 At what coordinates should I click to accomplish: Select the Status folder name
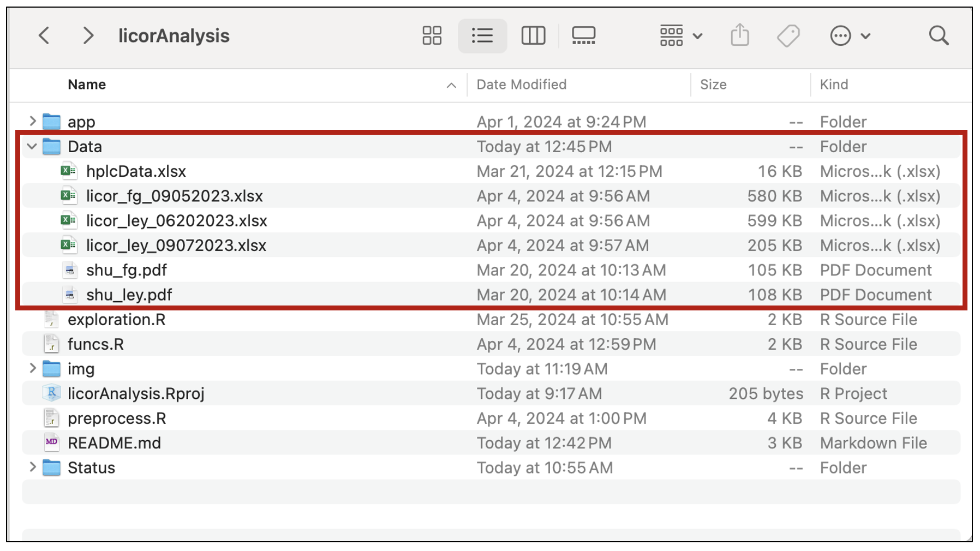click(x=91, y=468)
